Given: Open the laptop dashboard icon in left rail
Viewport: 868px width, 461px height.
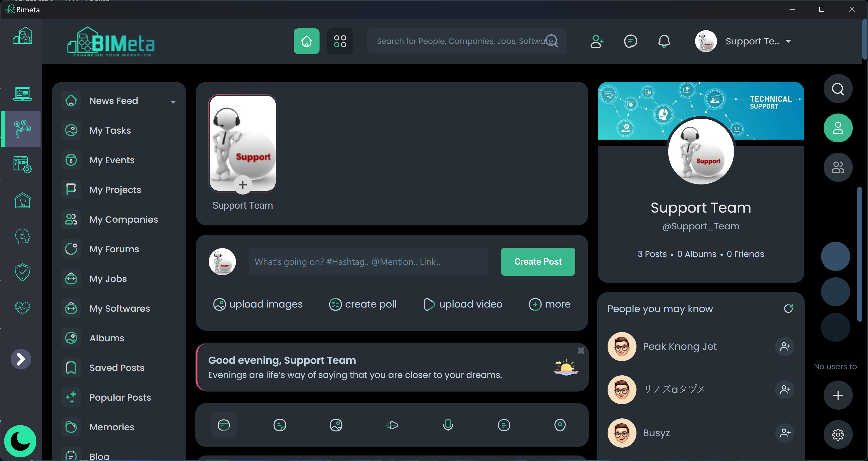Looking at the screenshot, I should pos(22,94).
